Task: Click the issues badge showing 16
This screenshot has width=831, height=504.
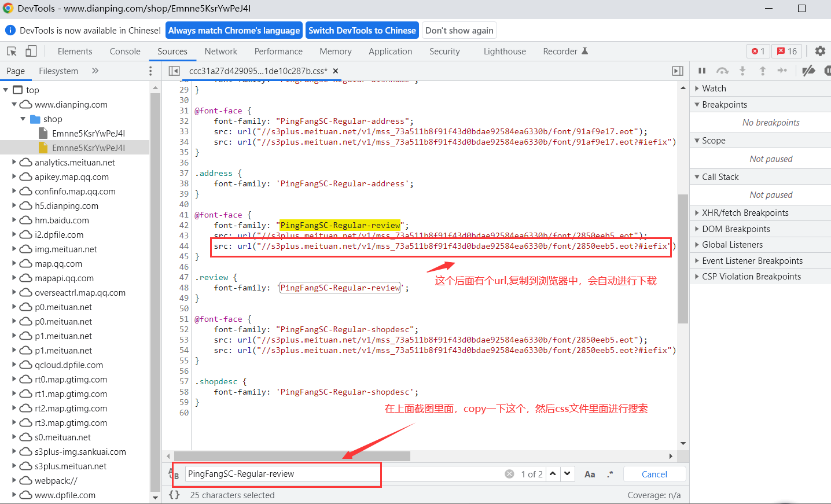Action: click(x=787, y=51)
